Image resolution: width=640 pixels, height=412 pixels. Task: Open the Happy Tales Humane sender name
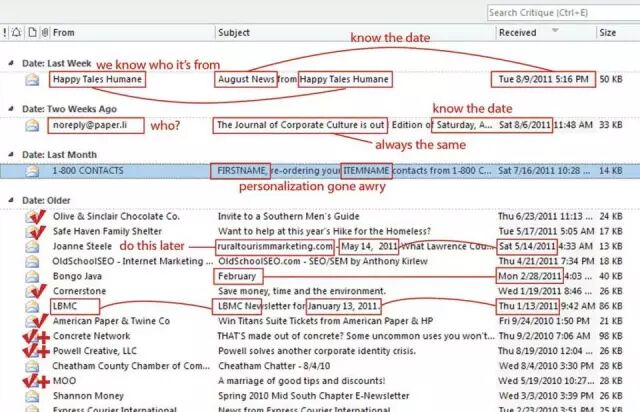[97, 79]
